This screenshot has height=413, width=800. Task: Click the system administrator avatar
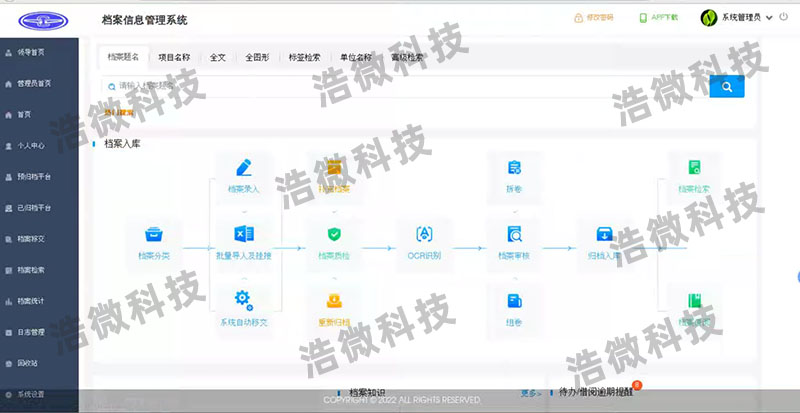point(709,18)
